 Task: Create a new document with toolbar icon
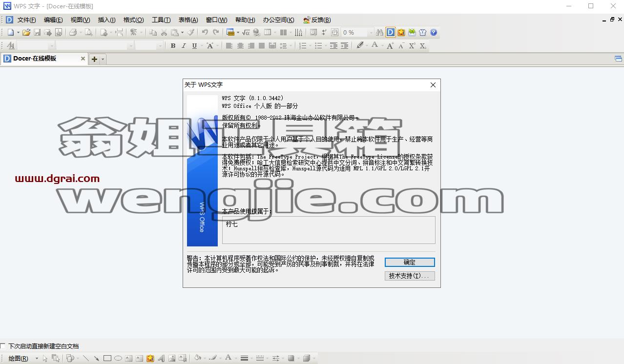pos(11,32)
